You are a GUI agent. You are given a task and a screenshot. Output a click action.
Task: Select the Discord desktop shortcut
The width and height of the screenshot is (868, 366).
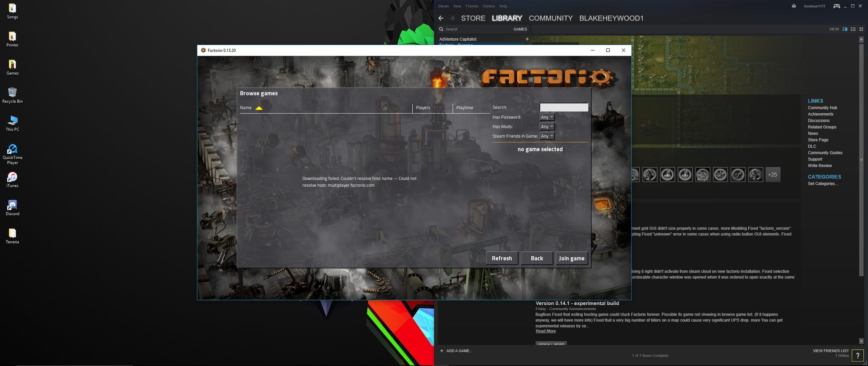pos(12,208)
